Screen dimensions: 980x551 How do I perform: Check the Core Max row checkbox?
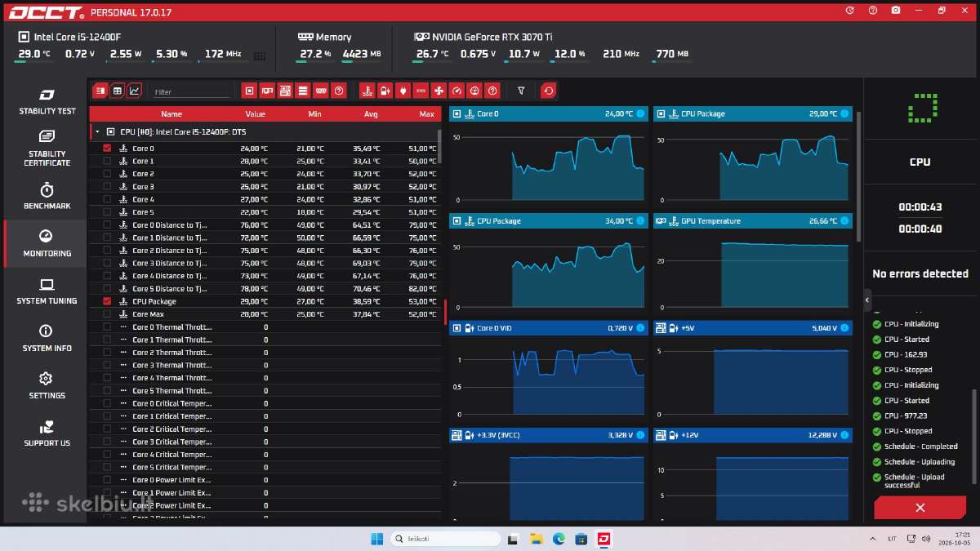point(107,314)
